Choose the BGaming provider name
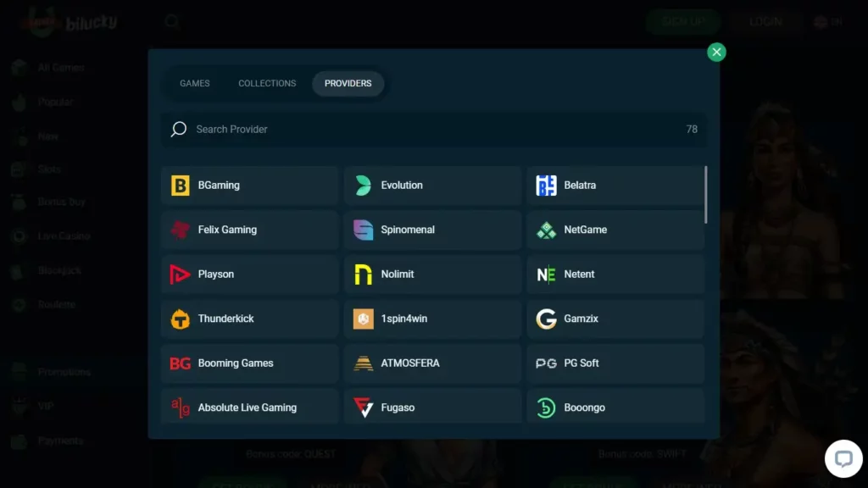Screen dimensions: 868x488 coord(219,186)
